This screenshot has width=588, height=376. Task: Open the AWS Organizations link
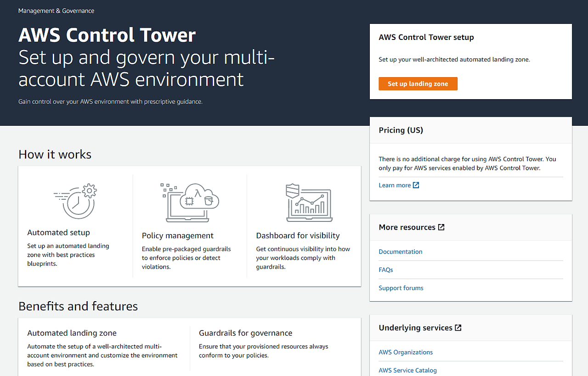[406, 352]
